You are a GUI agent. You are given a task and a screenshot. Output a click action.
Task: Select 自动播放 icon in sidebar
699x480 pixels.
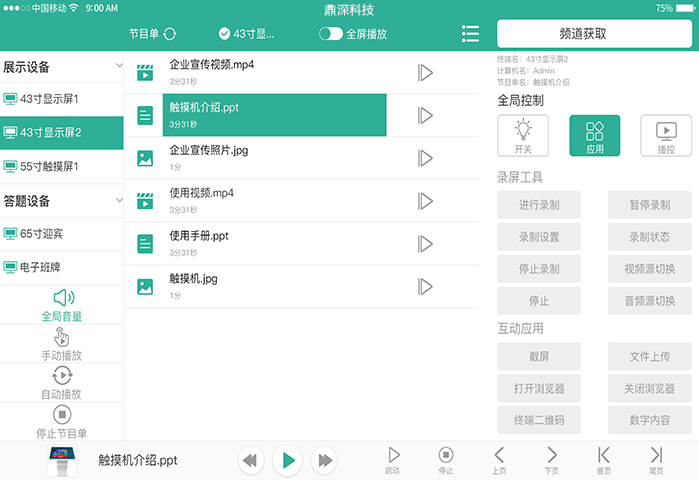pyautogui.click(x=62, y=375)
